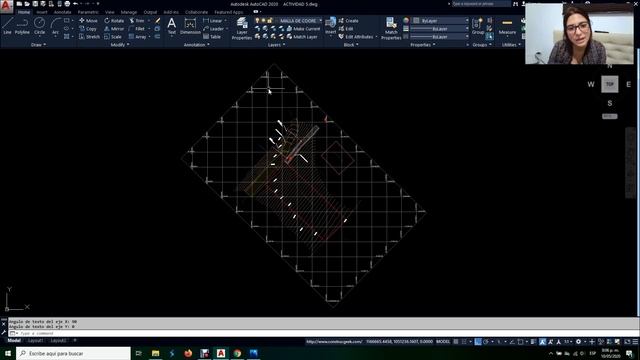Viewport: 640px width, 360px height.
Task: Click the Rotate tool
Action: (x=114, y=20)
